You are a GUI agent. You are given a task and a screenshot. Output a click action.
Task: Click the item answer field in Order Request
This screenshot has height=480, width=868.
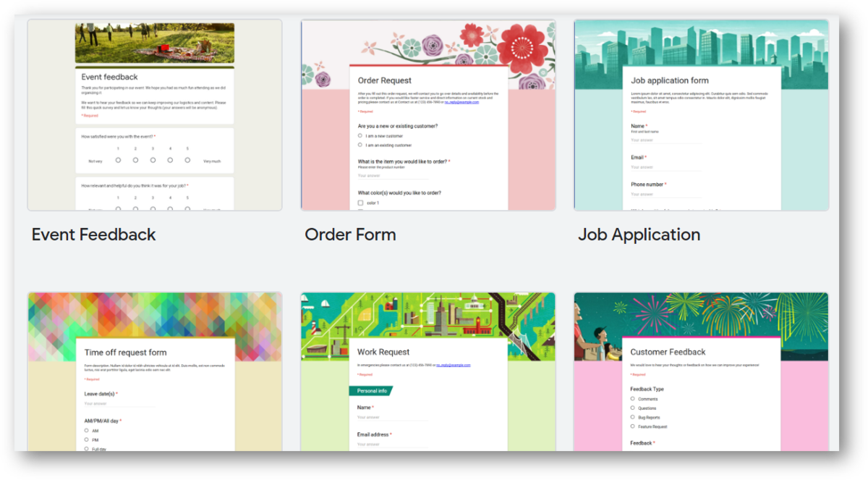click(393, 176)
